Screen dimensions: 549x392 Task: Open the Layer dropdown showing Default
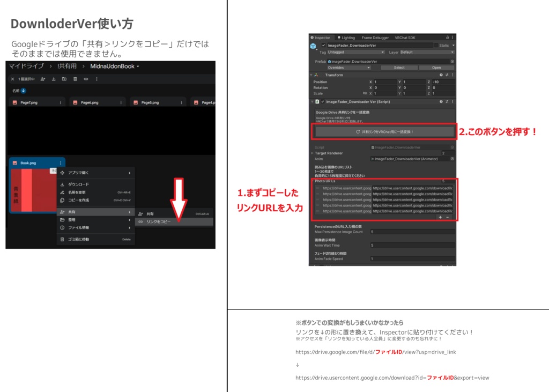click(427, 52)
